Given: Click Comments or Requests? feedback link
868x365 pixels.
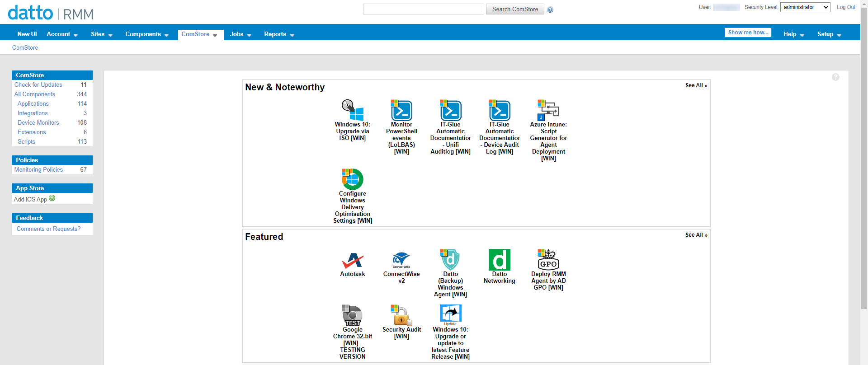Looking at the screenshot, I should [48, 229].
